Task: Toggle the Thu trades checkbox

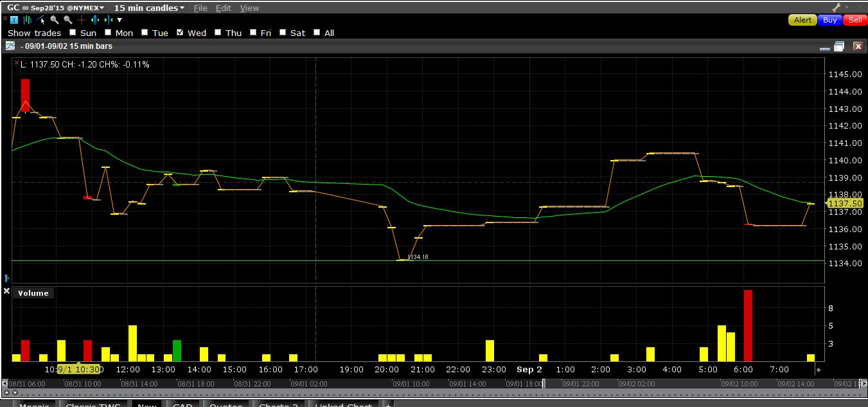Action: (x=218, y=32)
